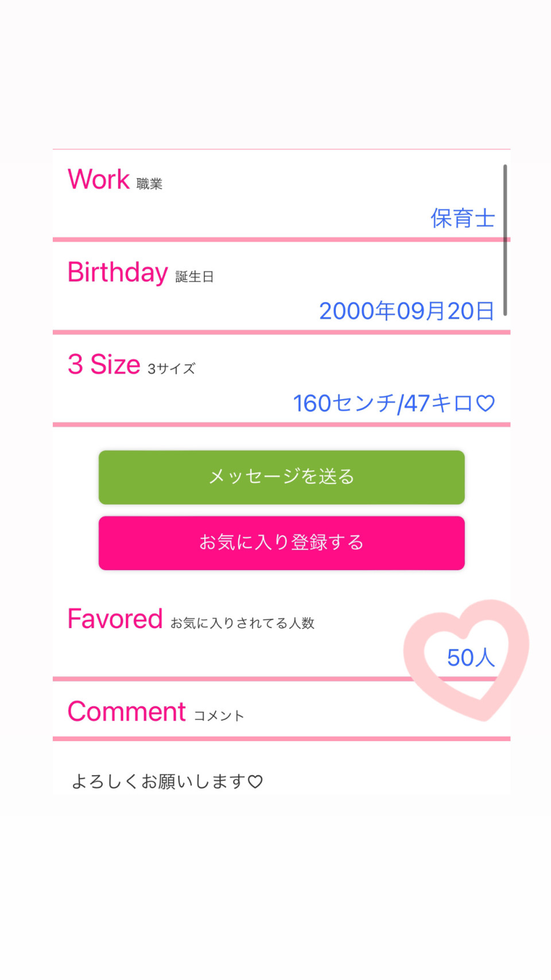
Task: Click the 職業 sublabel
Action: [149, 184]
